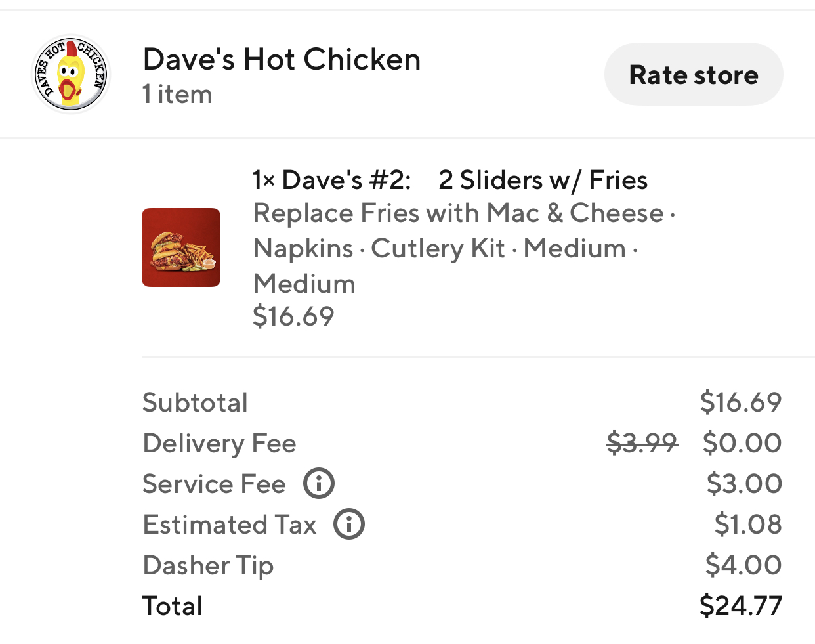Click the $16.69 item price below Medium
Screen dimensions: 815x644
pos(293,316)
